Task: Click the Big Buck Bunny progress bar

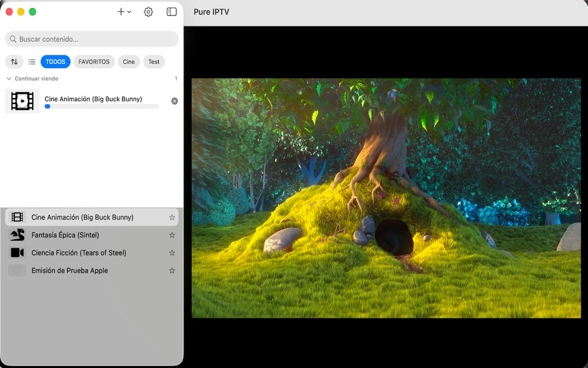Action: [x=102, y=107]
